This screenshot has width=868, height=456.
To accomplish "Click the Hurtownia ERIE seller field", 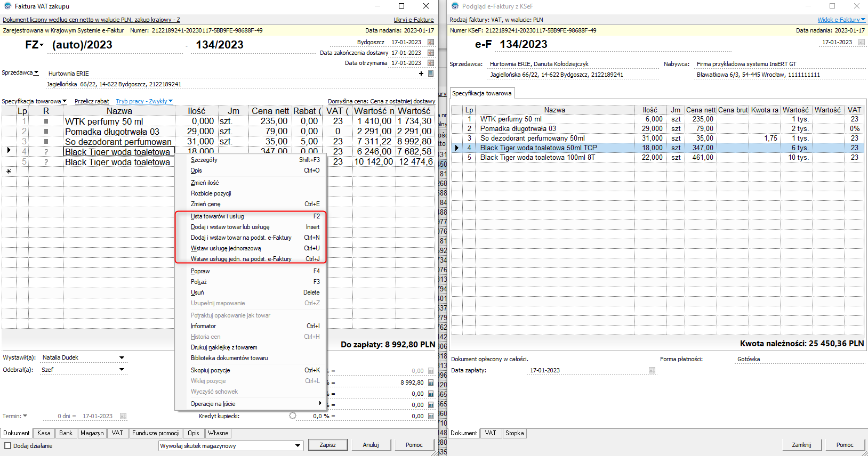I will pyautogui.click(x=231, y=74).
